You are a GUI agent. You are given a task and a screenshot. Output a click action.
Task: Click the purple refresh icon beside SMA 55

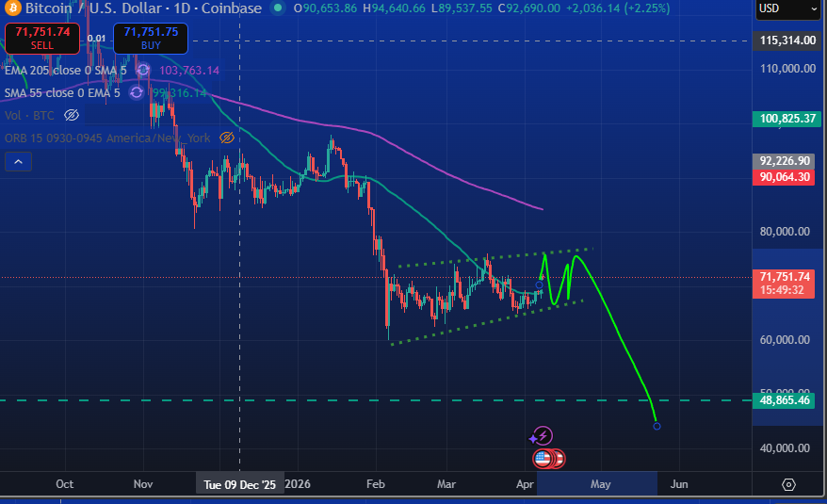point(137,93)
